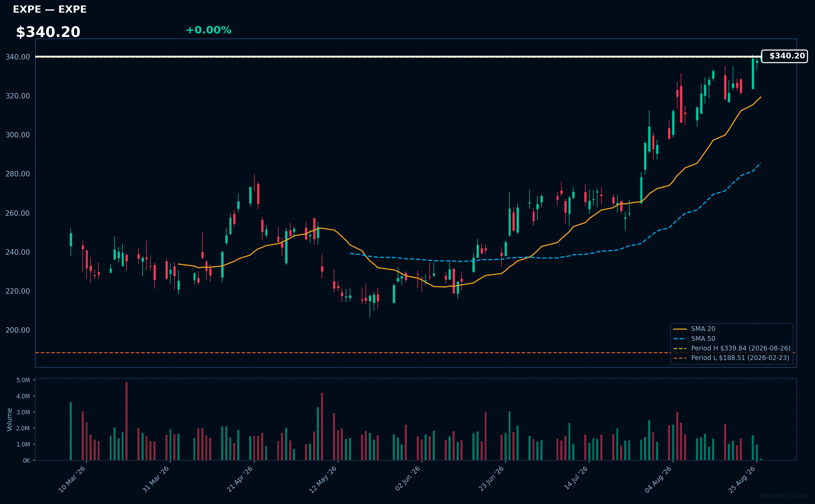Click the 0K volume axis label

tap(26, 461)
